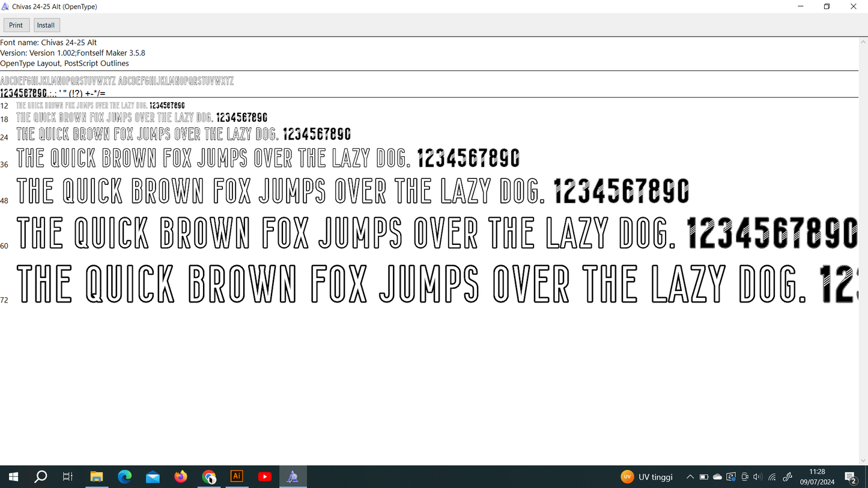Open the notification center with 2 notifications
Screen dimensions: 868x488
[x=851, y=477]
